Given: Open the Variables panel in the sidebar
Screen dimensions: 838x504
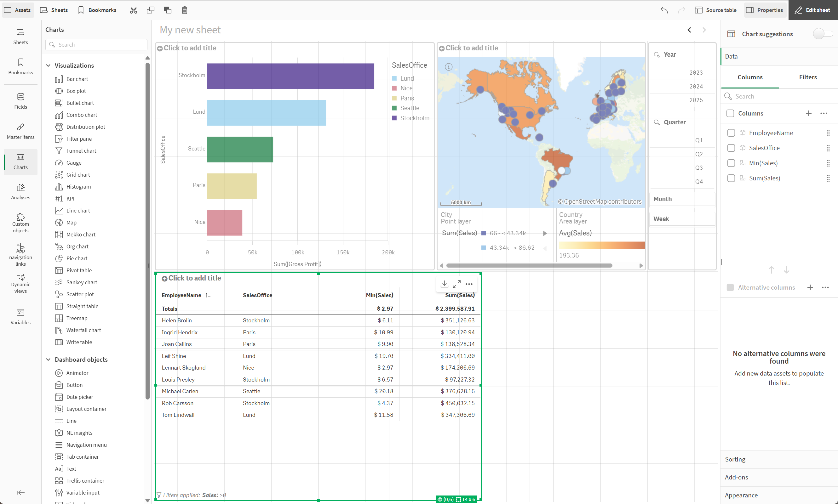Looking at the screenshot, I should [x=20, y=316].
